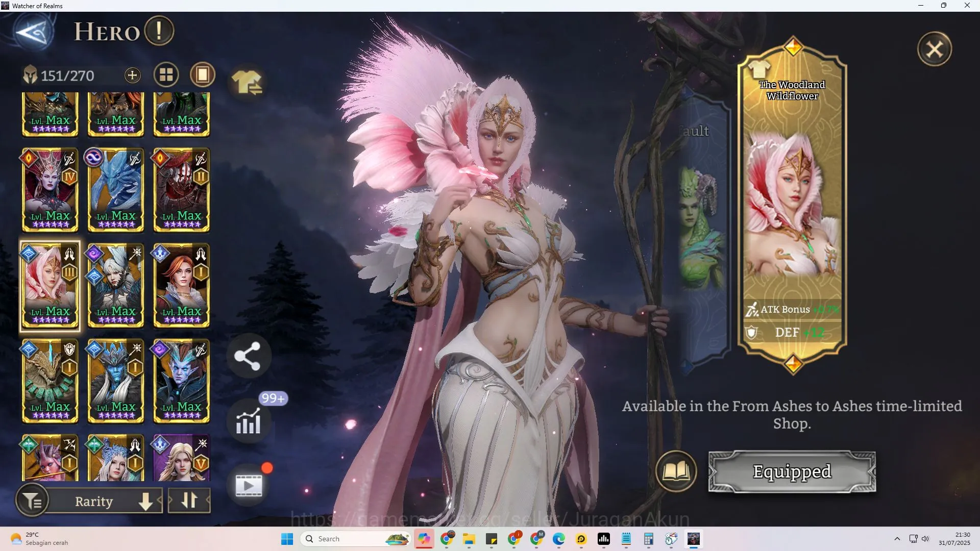Select the red-masked warrior hero portrait

[x=182, y=190]
